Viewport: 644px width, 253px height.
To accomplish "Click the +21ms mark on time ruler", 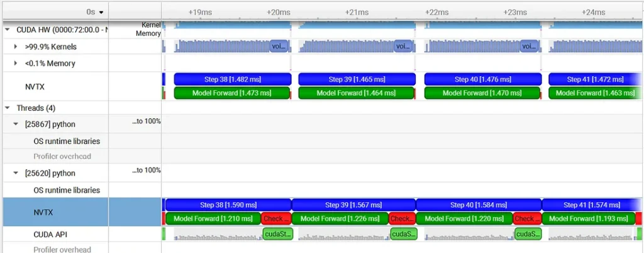I will coord(357,12).
